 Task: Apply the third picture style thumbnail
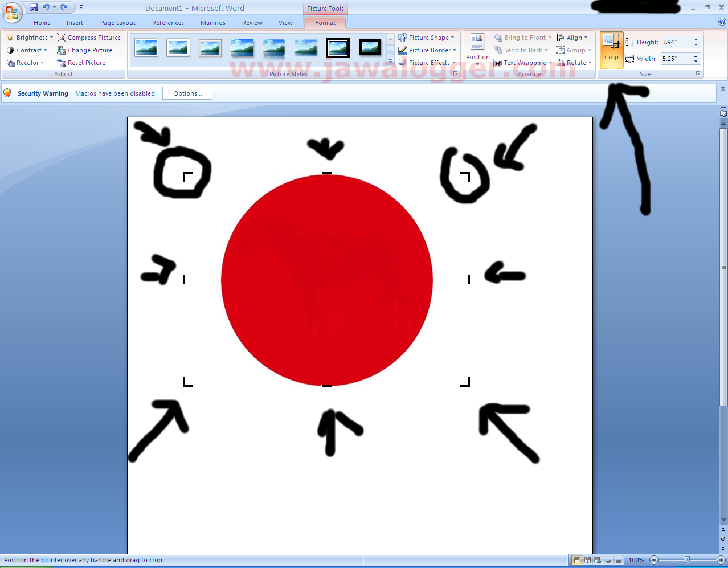pyautogui.click(x=210, y=48)
